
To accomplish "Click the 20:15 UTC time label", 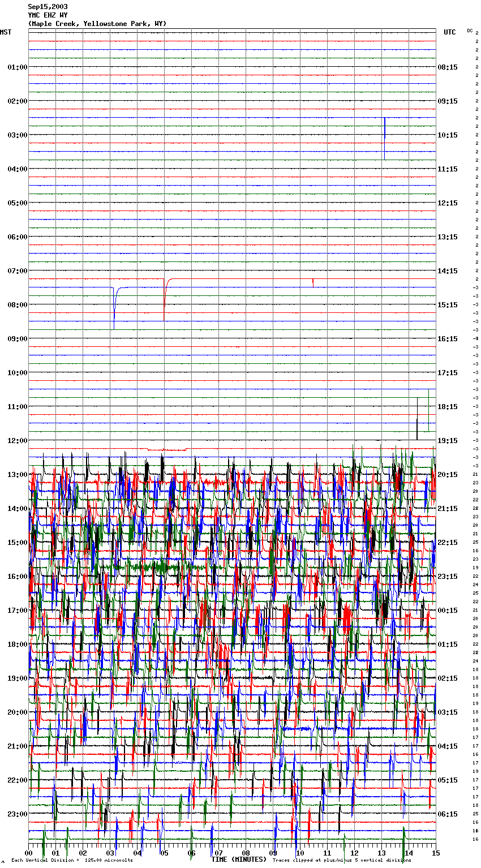I will click(448, 475).
